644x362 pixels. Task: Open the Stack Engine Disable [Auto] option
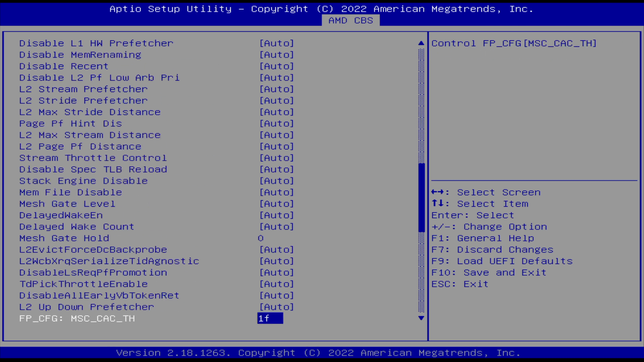pyautogui.click(x=277, y=181)
